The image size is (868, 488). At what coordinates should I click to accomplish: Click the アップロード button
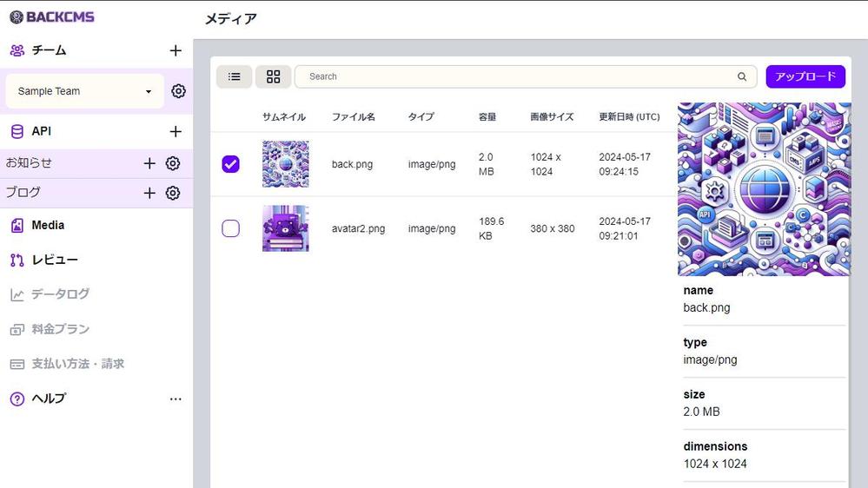click(805, 76)
